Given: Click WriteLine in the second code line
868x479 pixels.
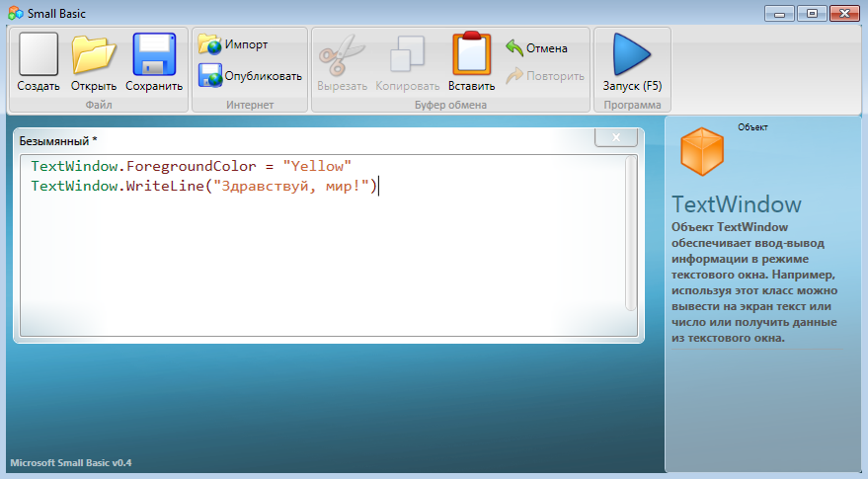Looking at the screenshot, I should click(165, 186).
